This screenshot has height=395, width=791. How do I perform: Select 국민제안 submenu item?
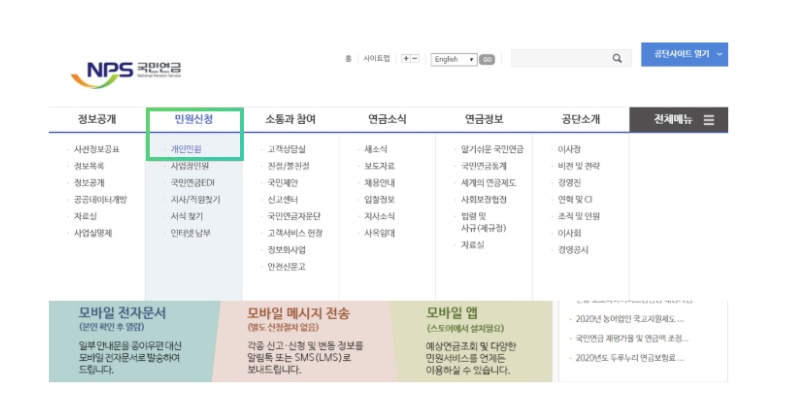[283, 183]
